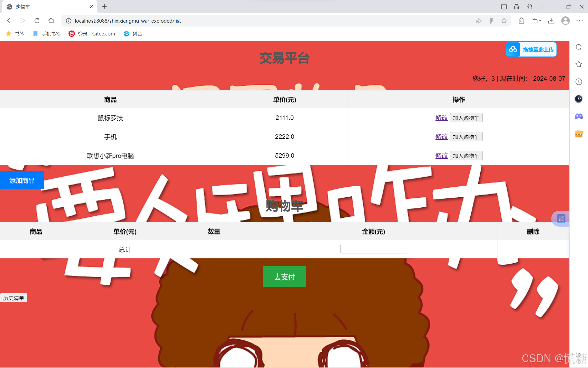Click the 2111.0 price cell
The width and height of the screenshot is (588, 368).
285,118
